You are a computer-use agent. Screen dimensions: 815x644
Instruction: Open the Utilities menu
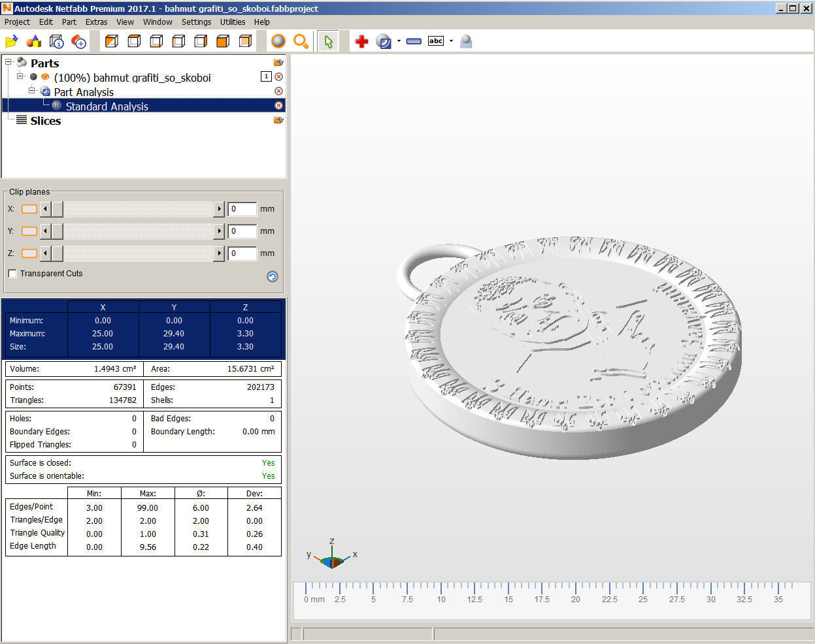[x=233, y=22]
